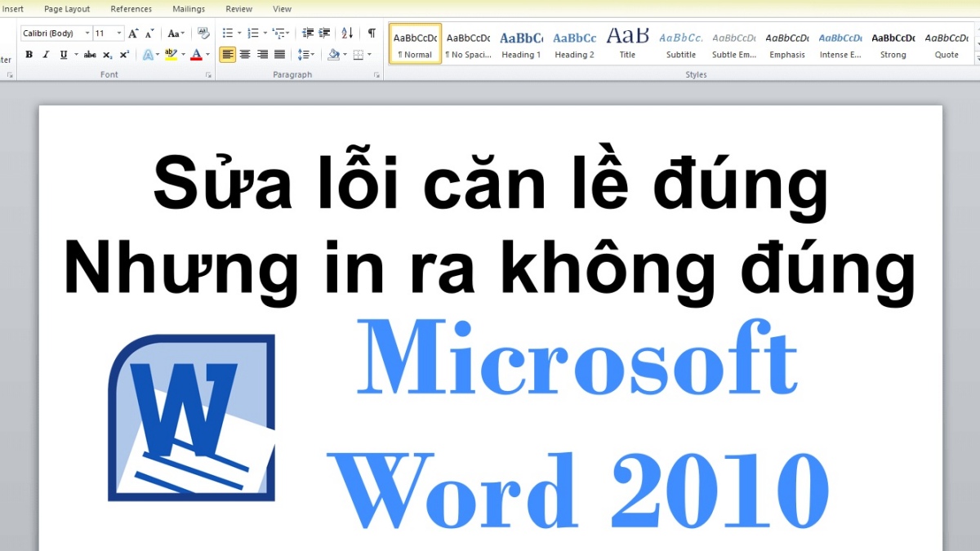
Task: Open the Font dialog launcher
Action: pyautogui.click(x=209, y=75)
